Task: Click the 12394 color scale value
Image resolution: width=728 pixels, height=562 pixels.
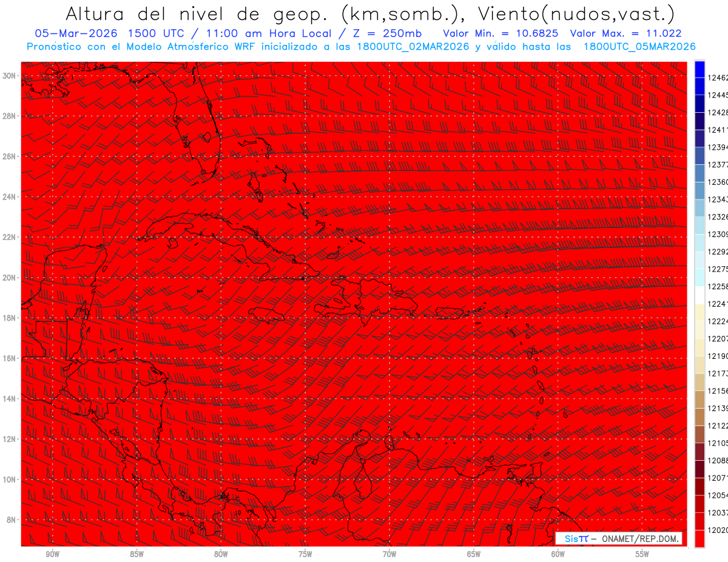Action: pyautogui.click(x=718, y=147)
